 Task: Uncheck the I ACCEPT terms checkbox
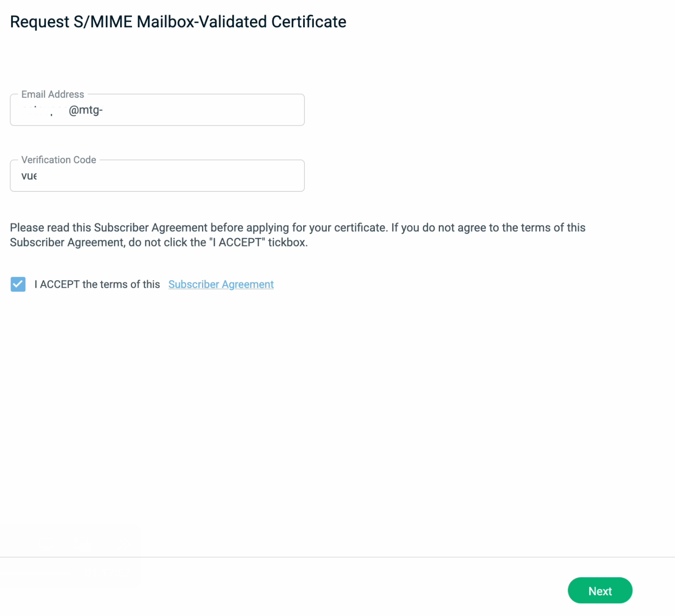point(18,284)
